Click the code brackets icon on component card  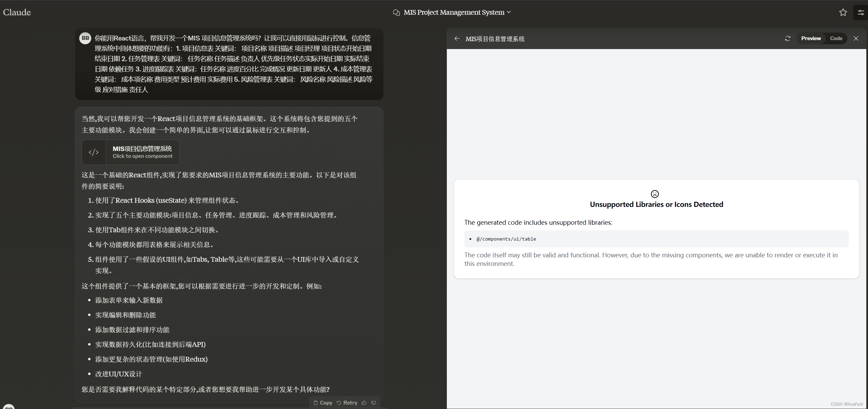94,152
